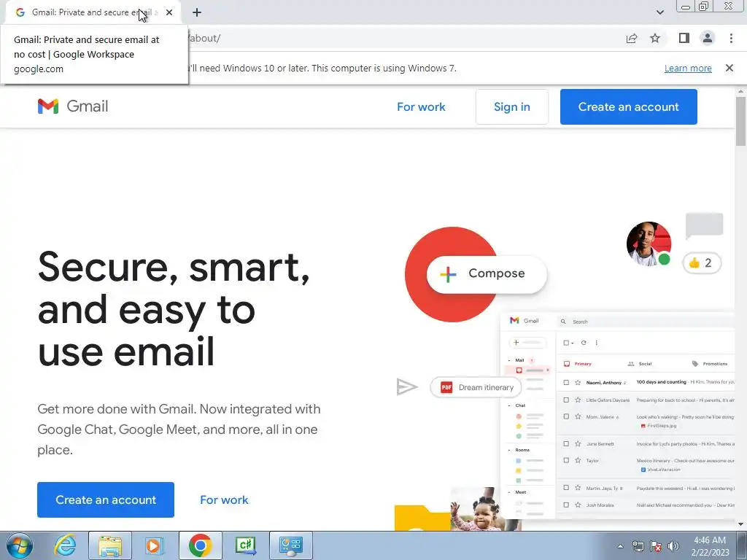Click the refresh icon in the inbox illustration
747x560 pixels.
click(x=584, y=343)
